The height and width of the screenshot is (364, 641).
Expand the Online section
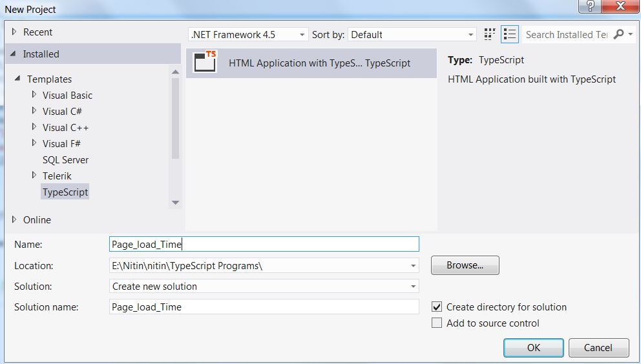(14, 219)
